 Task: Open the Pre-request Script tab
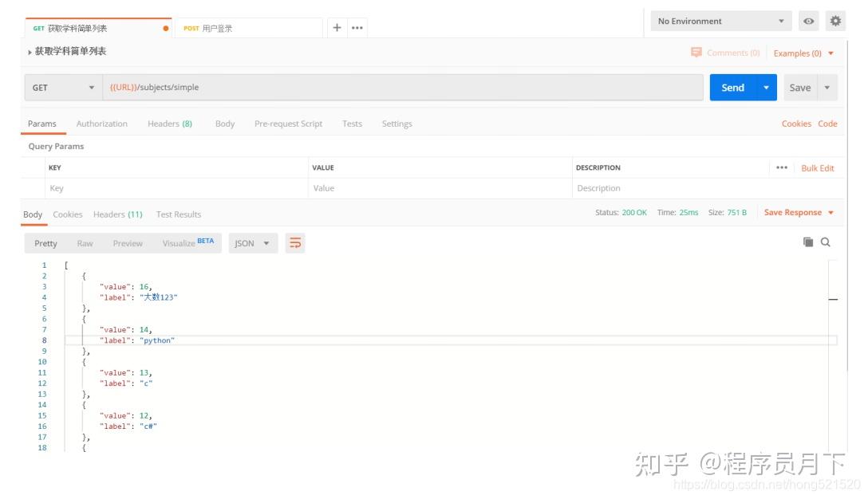(289, 124)
